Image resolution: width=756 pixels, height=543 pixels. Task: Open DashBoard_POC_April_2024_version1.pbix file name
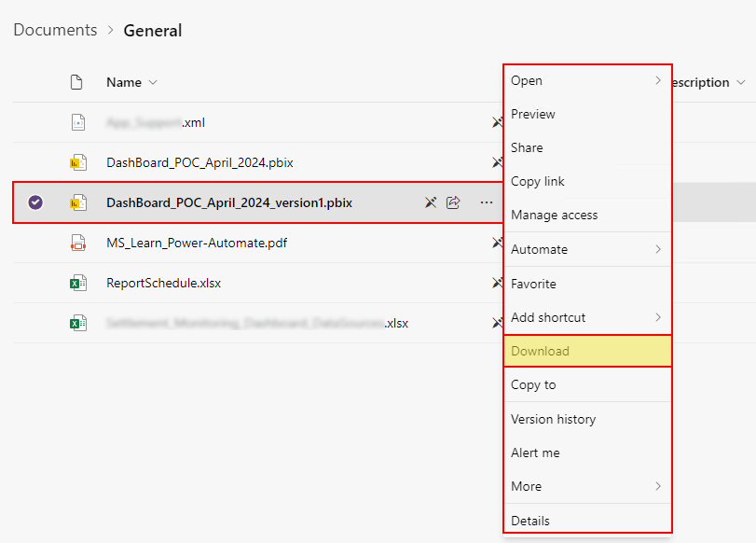[x=229, y=202]
